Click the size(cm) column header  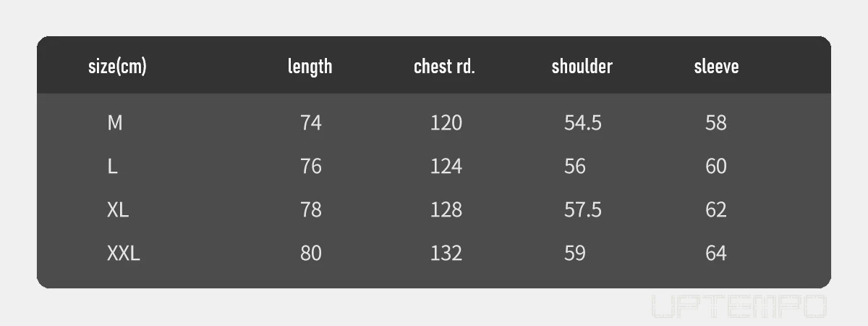pyautogui.click(x=117, y=67)
